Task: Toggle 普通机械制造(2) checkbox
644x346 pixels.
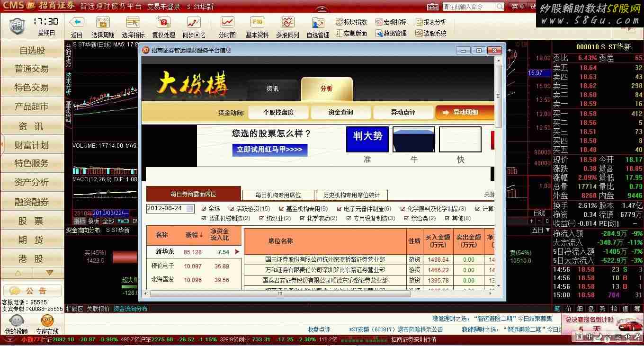Action: [x=204, y=218]
